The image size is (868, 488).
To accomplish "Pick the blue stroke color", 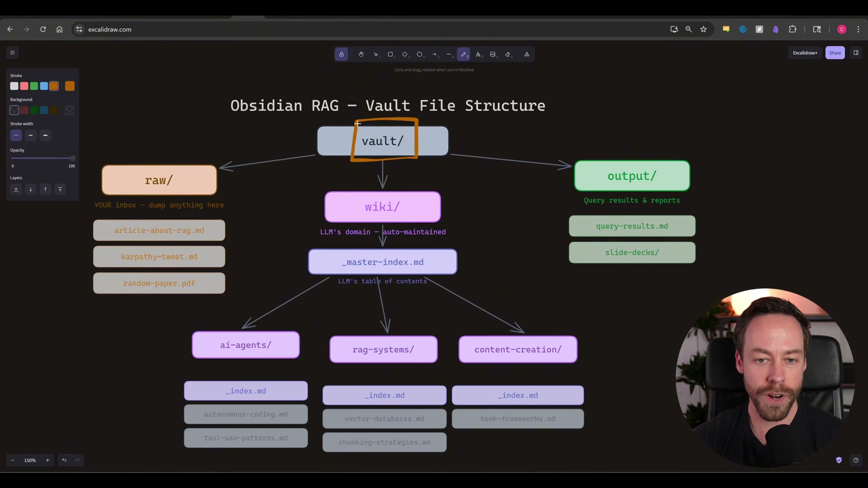I will coord(44,86).
